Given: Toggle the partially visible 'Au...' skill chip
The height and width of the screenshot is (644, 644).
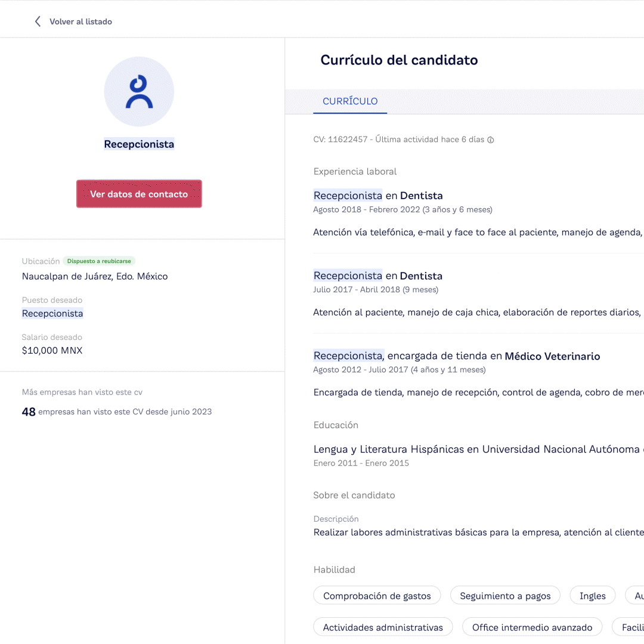Looking at the screenshot, I should point(638,595).
